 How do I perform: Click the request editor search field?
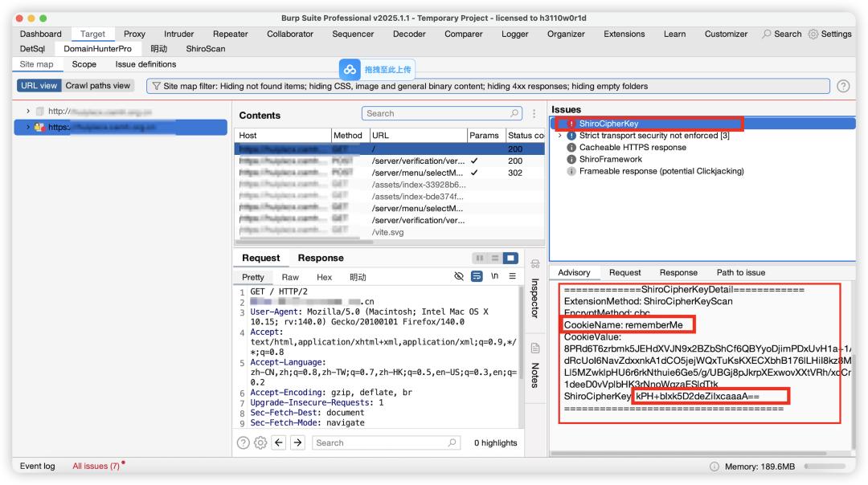tap(385, 443)
